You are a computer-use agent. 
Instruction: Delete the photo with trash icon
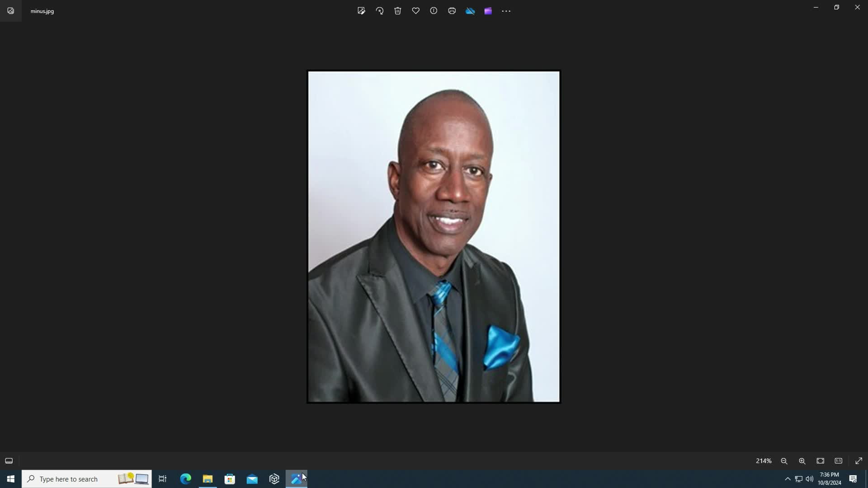tap(398, 11)
